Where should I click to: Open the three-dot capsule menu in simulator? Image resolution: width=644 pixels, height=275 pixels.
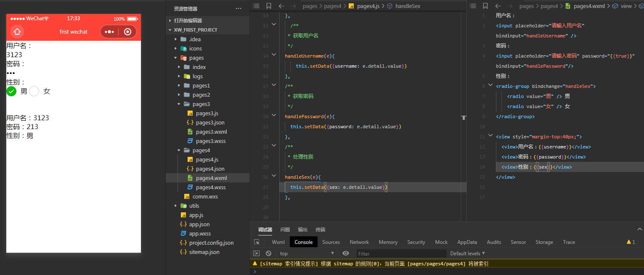109,32
